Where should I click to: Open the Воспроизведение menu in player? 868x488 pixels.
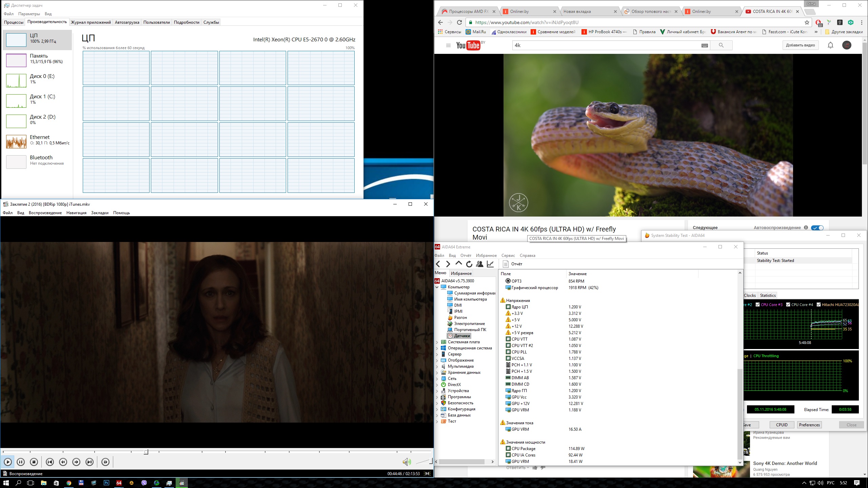(45, 213)
